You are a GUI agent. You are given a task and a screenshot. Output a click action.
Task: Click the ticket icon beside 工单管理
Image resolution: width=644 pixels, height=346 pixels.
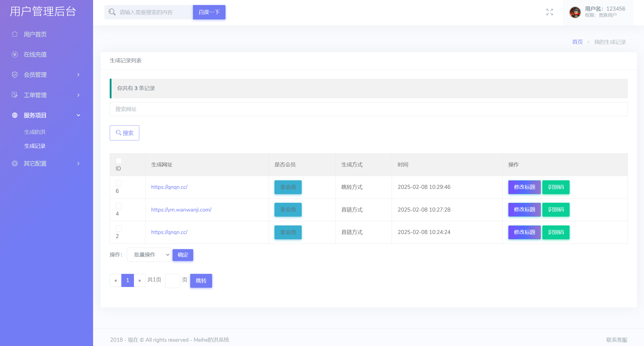[x=15, y=95]
